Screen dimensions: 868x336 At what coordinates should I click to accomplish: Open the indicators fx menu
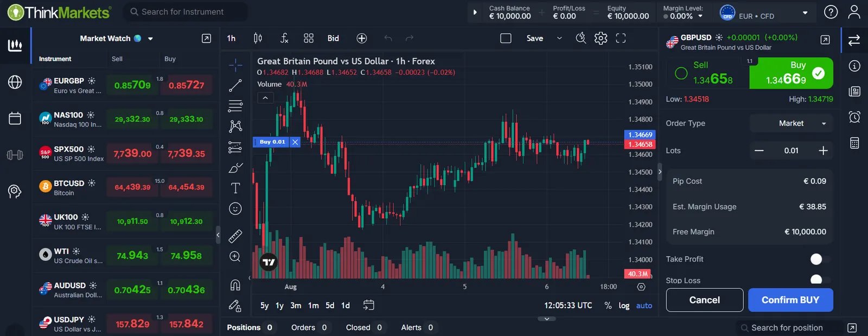284,38
